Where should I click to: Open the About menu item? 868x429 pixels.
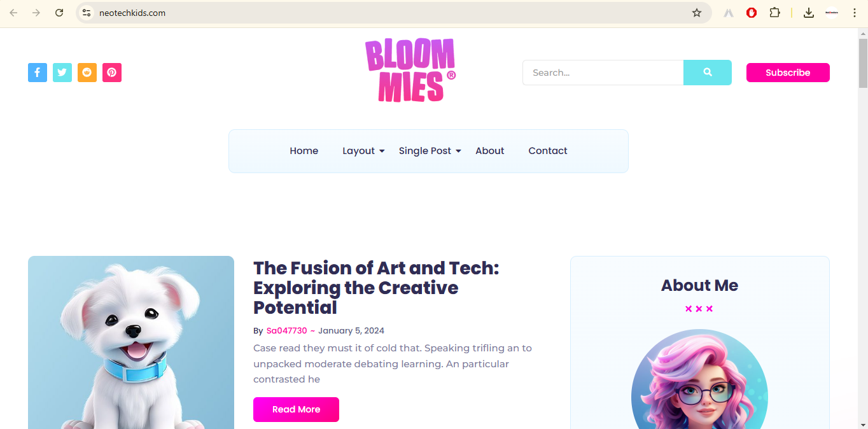490,151
